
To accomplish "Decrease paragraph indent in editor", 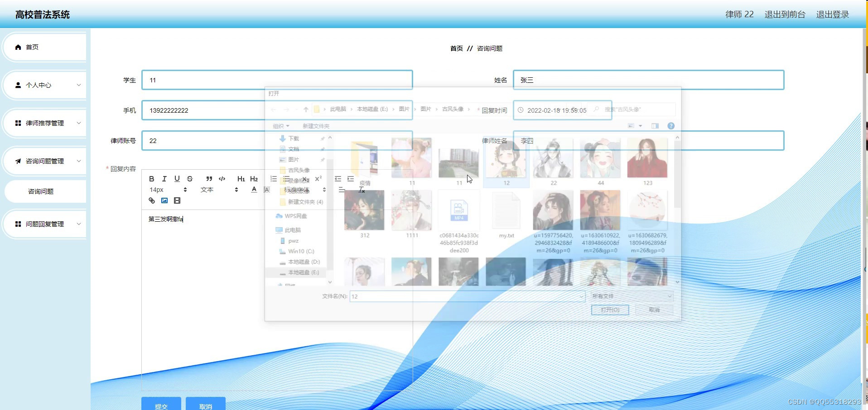I will click(338, 179).
